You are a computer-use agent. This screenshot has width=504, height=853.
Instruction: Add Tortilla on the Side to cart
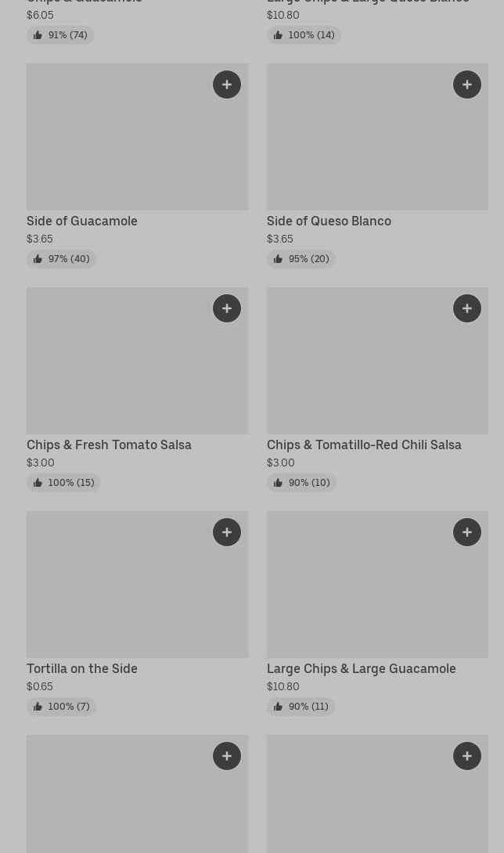227,532
